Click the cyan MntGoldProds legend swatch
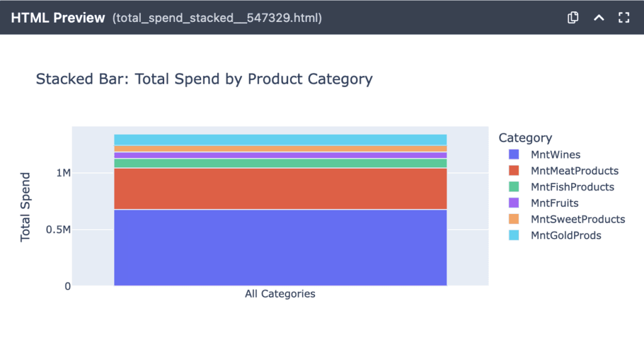The height and width of the screenshot is (355, 644). (514, 235)
